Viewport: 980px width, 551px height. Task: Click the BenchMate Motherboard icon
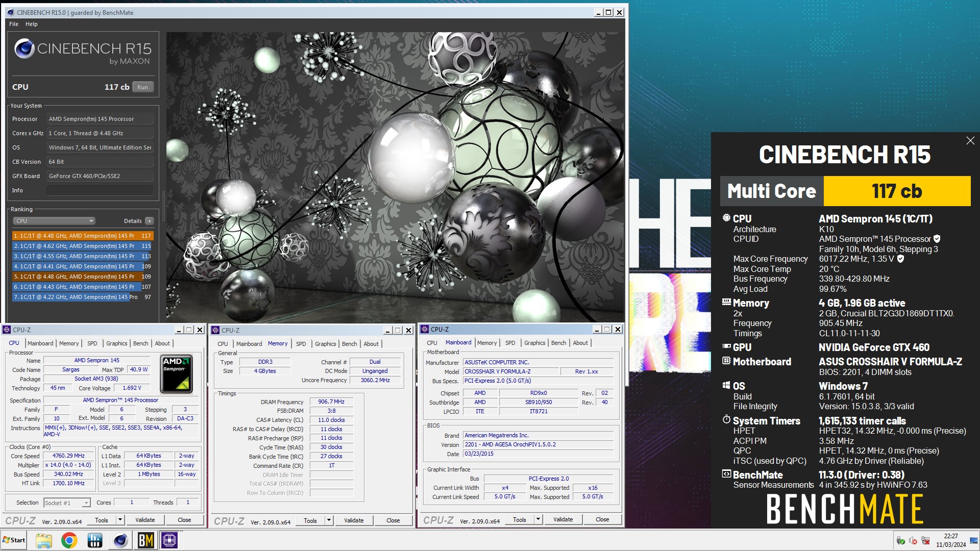pos(726,361)
